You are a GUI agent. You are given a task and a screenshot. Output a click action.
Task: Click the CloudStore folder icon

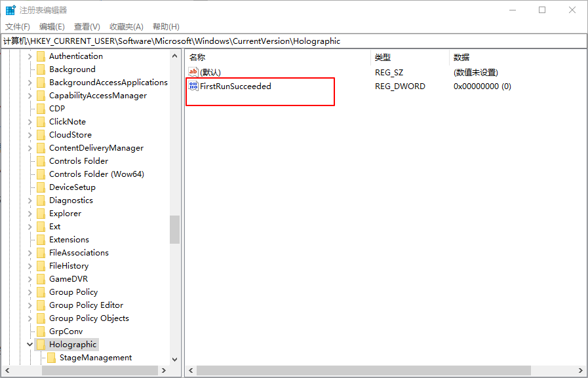(x=41, y=135)
